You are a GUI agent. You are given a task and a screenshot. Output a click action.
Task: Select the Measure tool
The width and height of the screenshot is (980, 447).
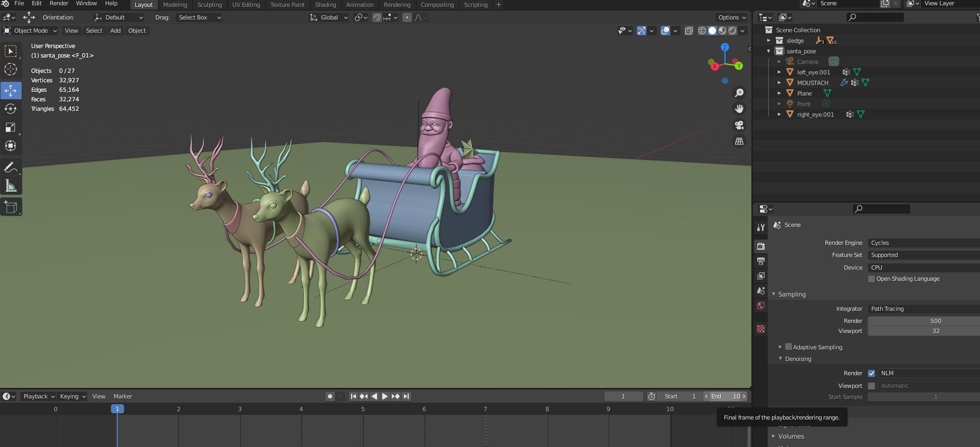[x=11, y=186]
